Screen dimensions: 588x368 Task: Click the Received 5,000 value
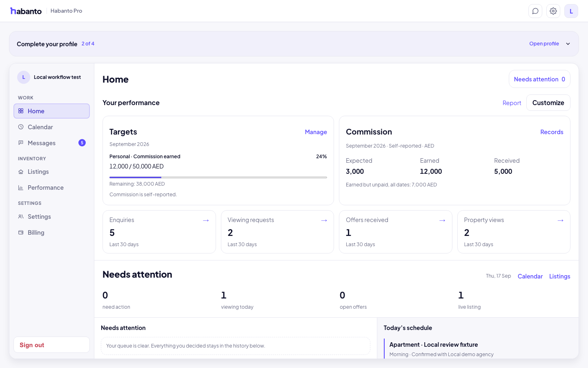503,172
